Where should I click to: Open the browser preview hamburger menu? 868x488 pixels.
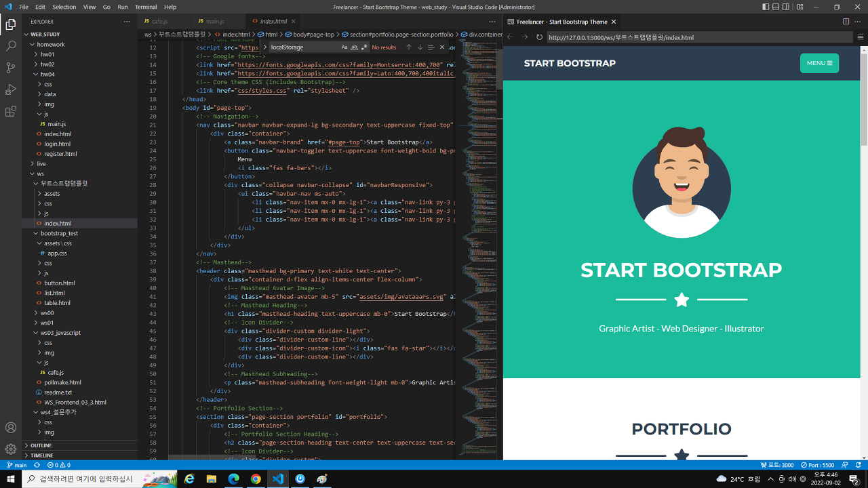[x=861, y=37]
